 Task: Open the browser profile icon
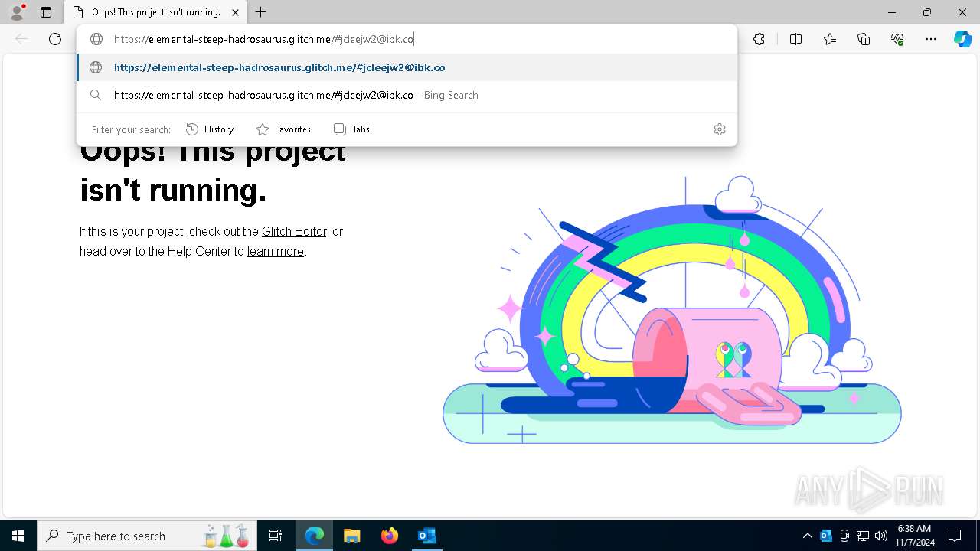coord(17,11)
